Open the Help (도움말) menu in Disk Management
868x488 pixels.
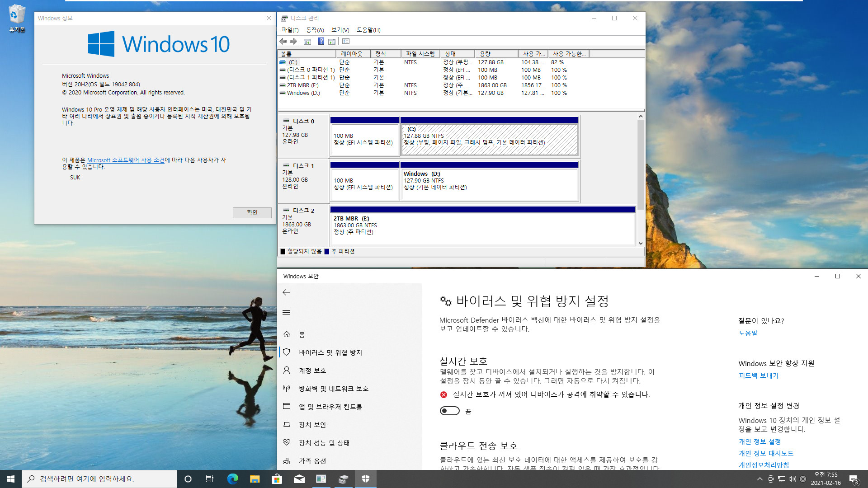368,30
